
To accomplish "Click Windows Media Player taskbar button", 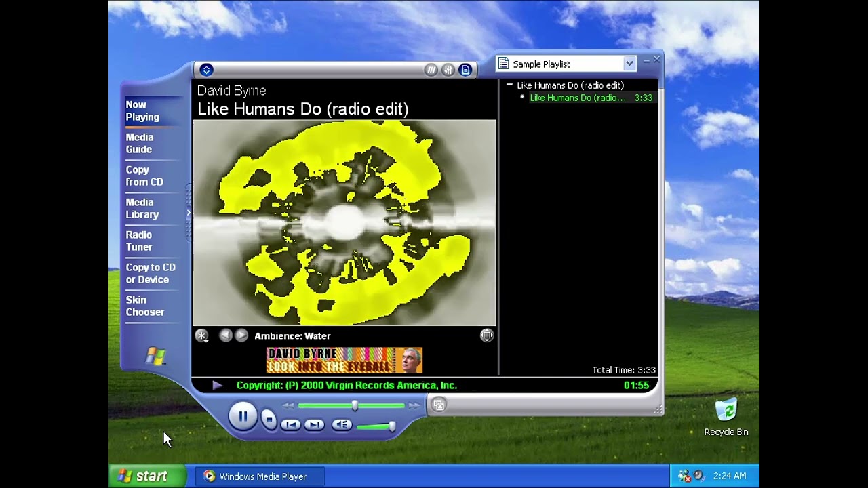I will pos(260,476).
